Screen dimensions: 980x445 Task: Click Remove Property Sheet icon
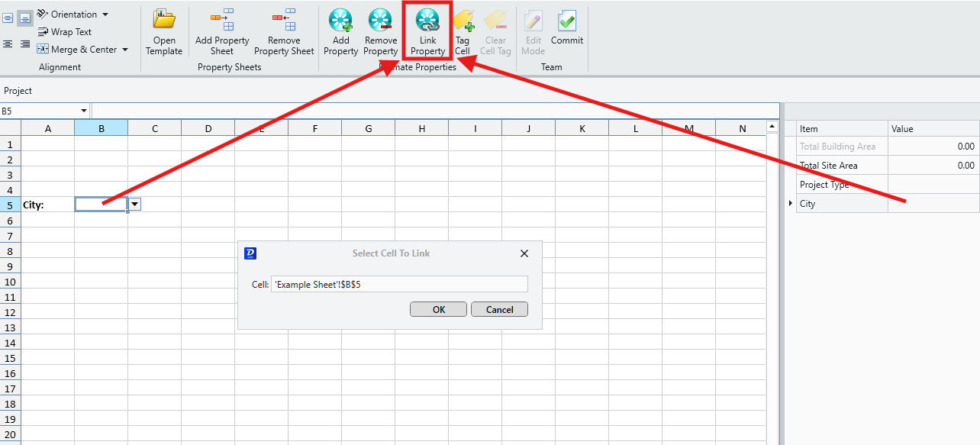click(x=284, y=20)
